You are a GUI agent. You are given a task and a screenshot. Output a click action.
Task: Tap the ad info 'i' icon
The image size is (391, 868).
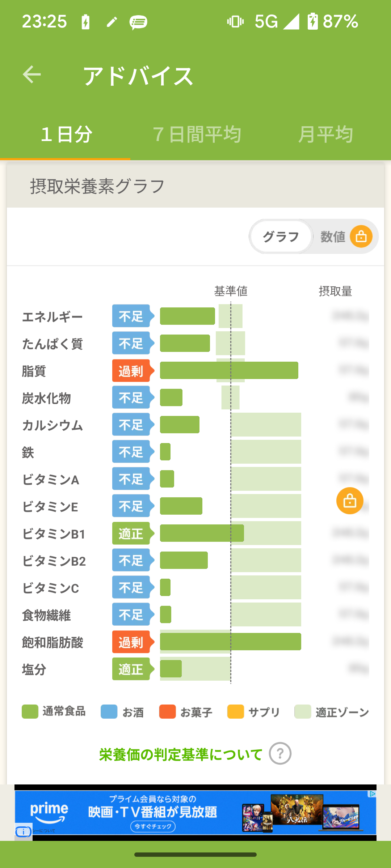23,832
